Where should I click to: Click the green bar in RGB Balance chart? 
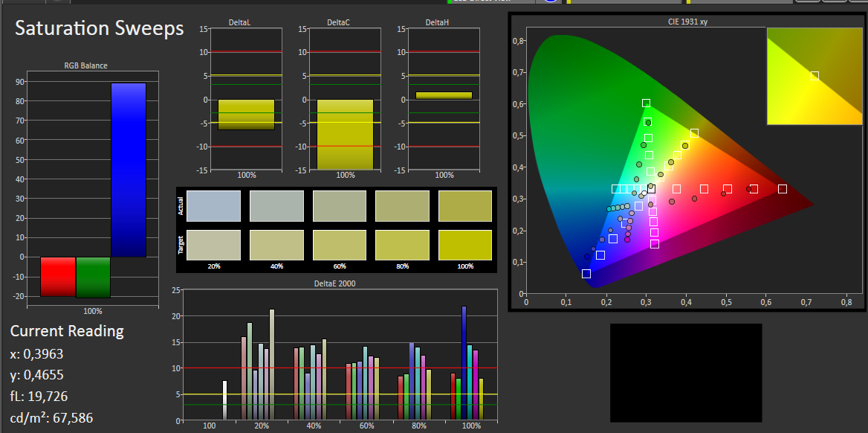(93, 278)
